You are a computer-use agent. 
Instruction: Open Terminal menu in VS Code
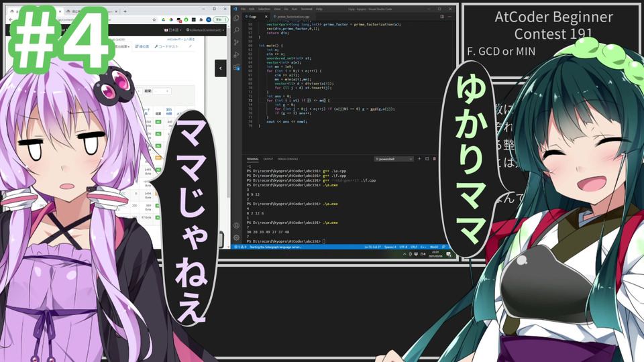(307, 9)
